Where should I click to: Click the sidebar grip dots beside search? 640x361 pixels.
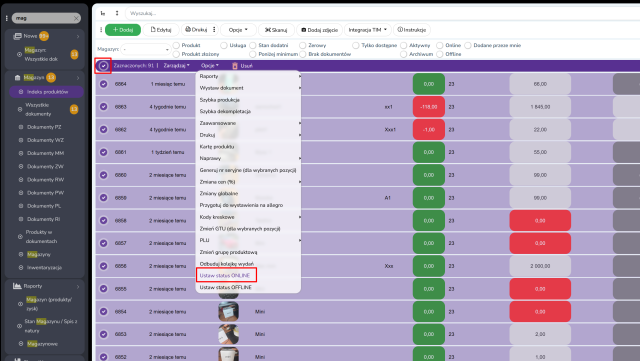coord(7,18)
